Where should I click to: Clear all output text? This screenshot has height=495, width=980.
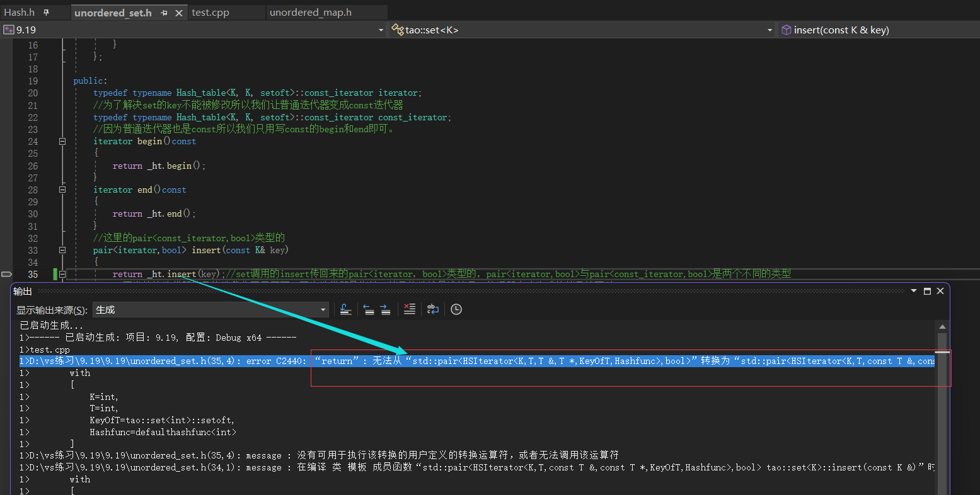click(x=410, y=309)
